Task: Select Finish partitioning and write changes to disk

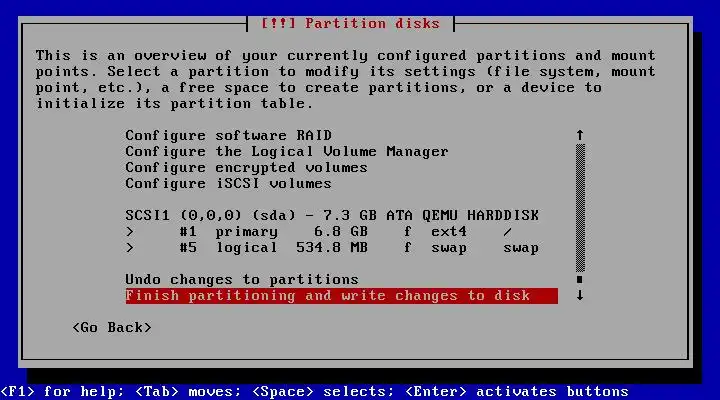Action: point(342,296)
